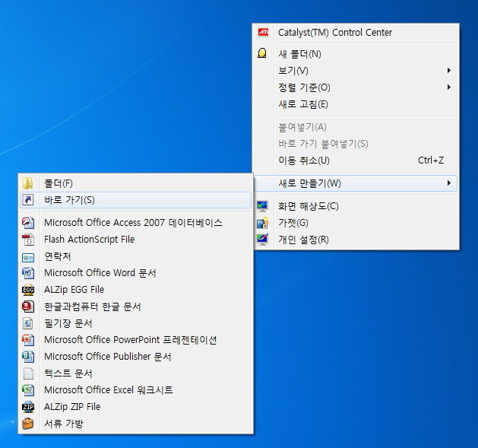Create an ALZip ZIP File
Image resolution: width=478 pixels, height=448 pixels.
pos(136,406)
